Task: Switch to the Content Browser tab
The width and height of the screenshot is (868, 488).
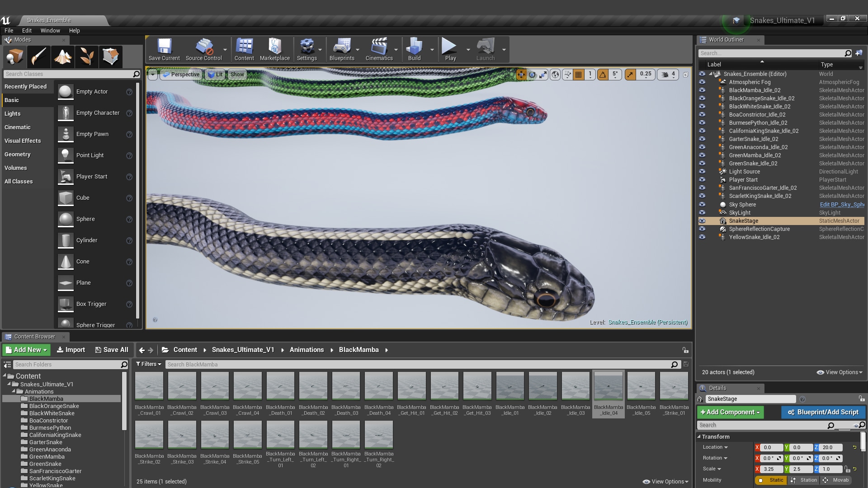Action: [x=35, y=336]
